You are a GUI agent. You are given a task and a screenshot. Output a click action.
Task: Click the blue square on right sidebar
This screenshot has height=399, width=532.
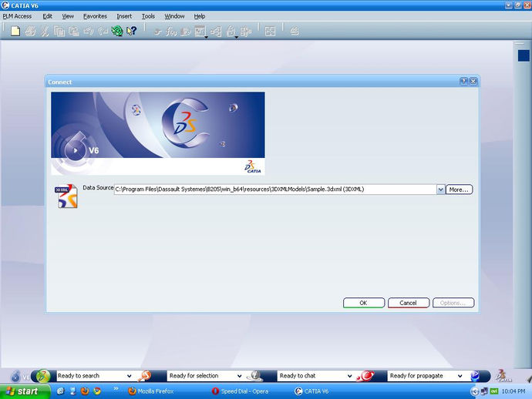coord(524,55)
